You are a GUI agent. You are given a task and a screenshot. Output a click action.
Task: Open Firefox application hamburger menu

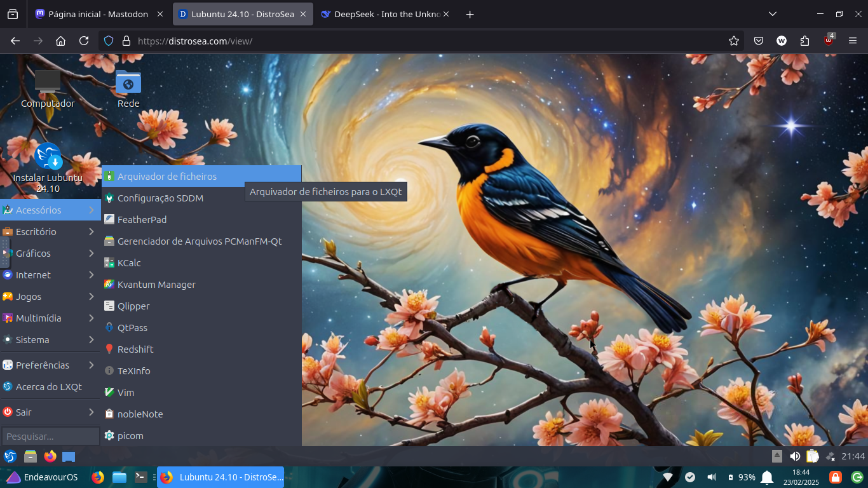[x=853, y=41]
